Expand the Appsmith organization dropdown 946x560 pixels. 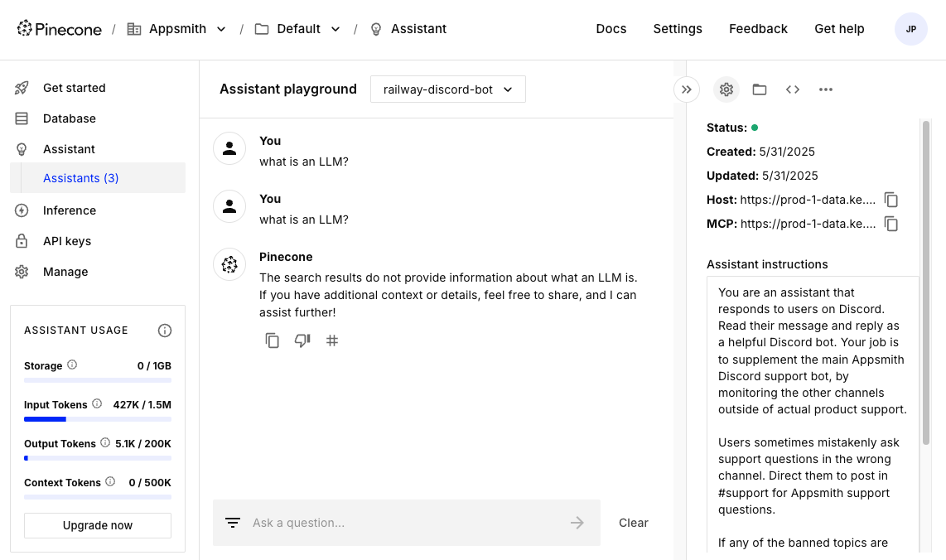coord(221,29)
